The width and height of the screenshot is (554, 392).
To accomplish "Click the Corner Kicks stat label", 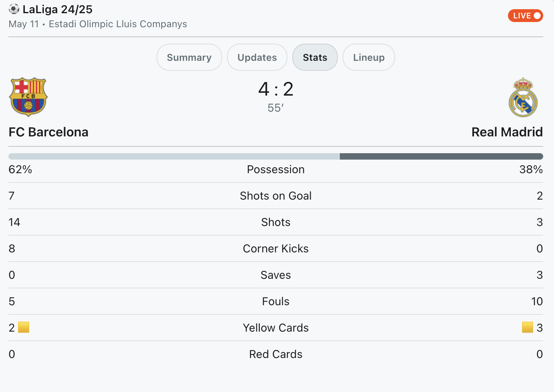I will click(x=276, y=249).
